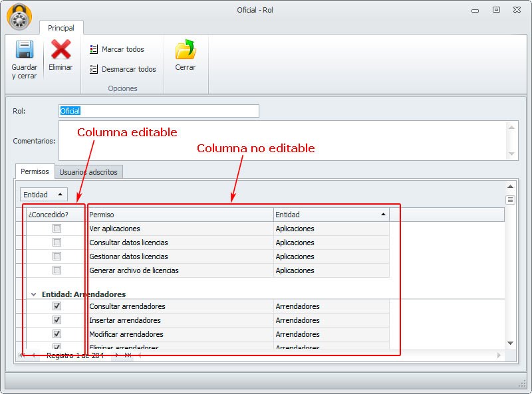Check the Gestionar datos licencias checkbox
The height and width of the screenshot is (394, 532).
(57, 256)
